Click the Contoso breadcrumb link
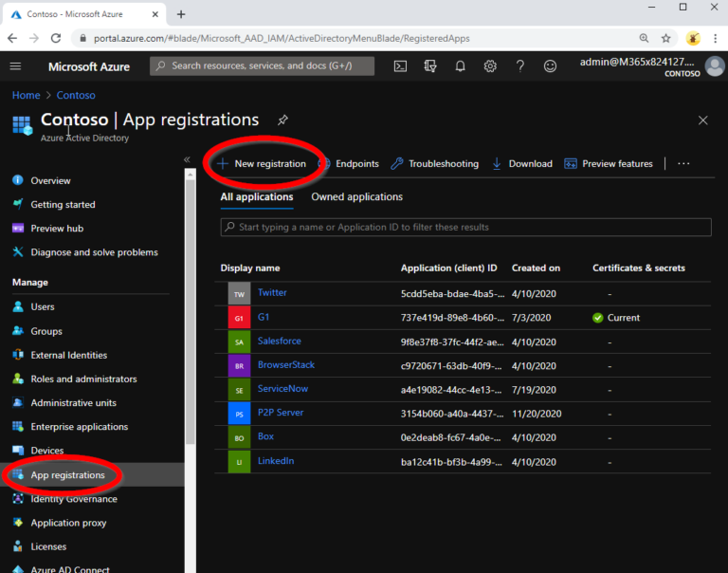This screenshot has width=728, height=573. pos(76,95)
